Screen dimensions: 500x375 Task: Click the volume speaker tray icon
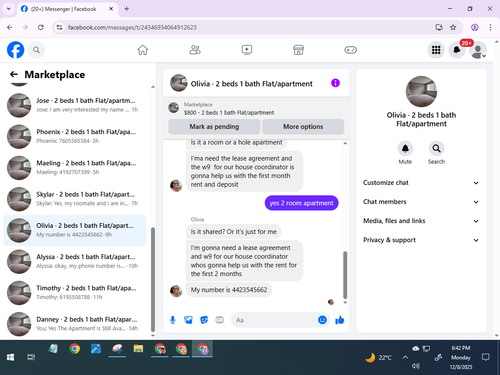pyautogui.click(x=416, y=366)
